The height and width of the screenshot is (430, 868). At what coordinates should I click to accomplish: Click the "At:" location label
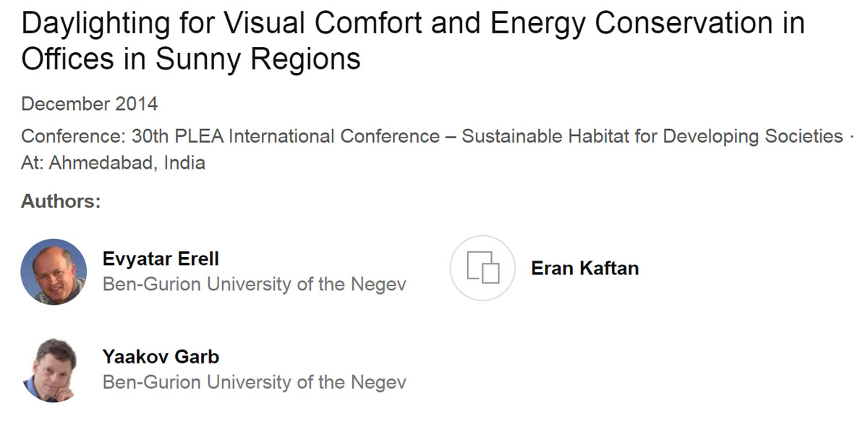(x=33, y=163)
